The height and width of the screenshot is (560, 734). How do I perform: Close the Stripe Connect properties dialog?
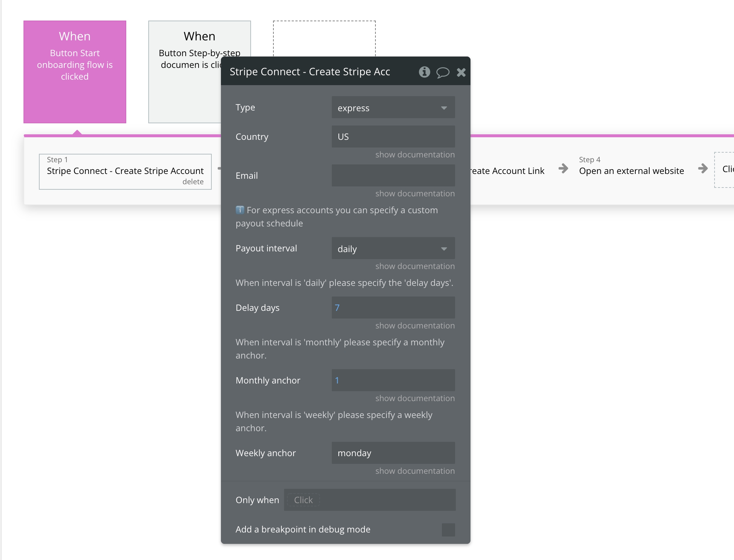461,72
